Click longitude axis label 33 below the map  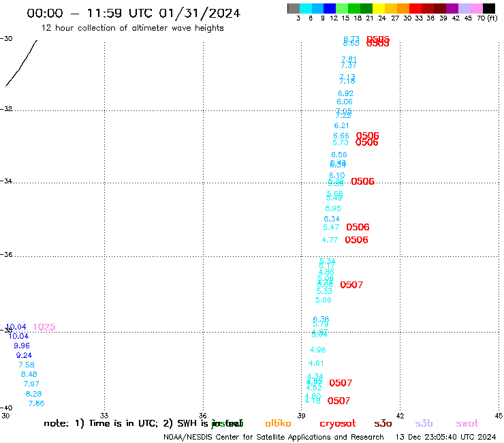(x=104, y=416)
